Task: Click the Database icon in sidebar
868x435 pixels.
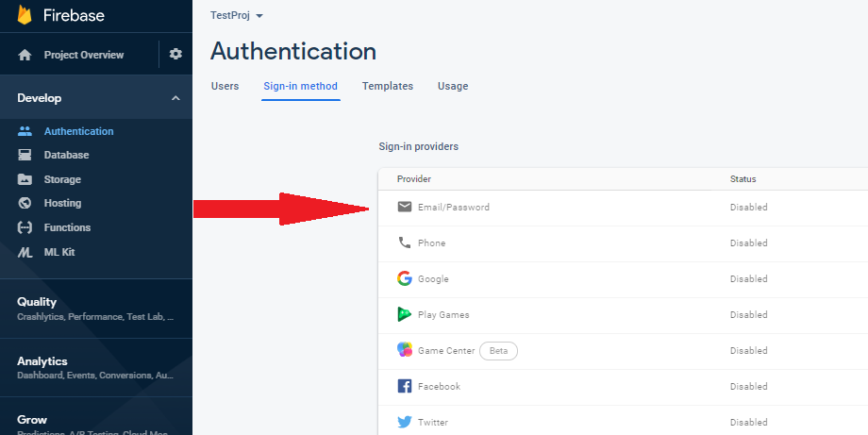Action: coord(25,155)
